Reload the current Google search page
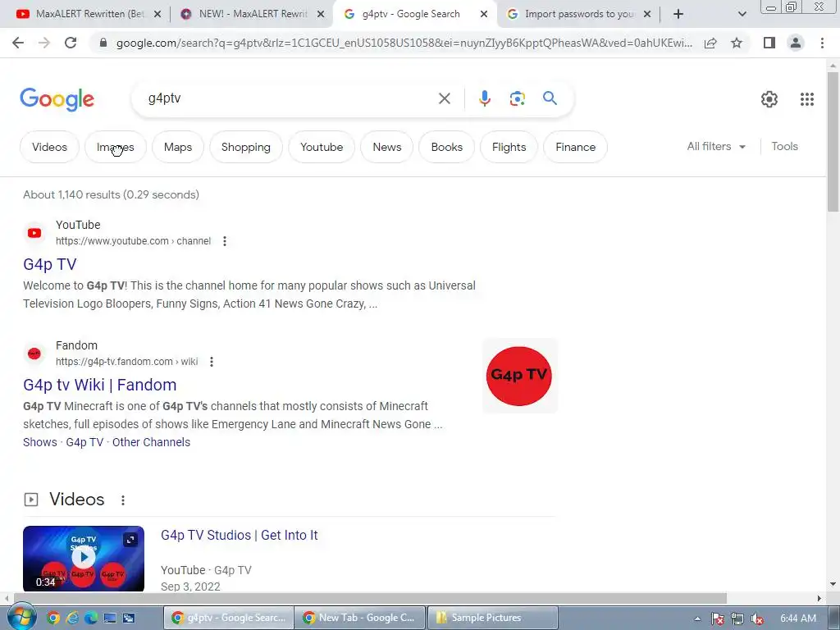840x630 pixels. 71,43
